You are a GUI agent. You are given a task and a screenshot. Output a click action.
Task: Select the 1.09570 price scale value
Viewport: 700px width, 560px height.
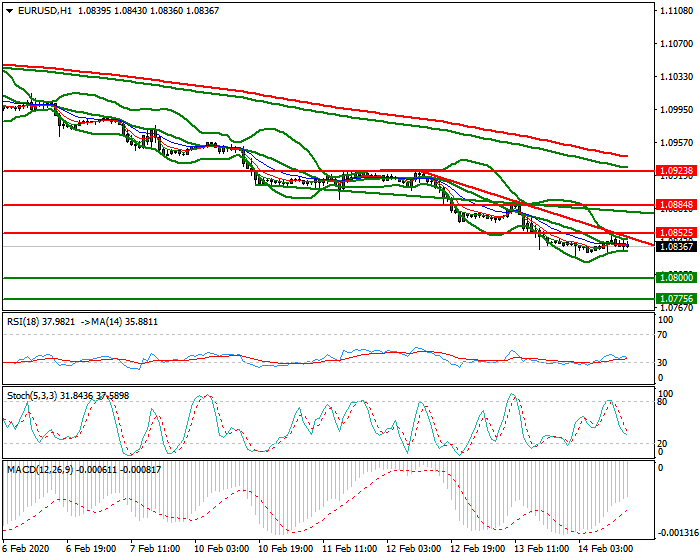(x=677, y=143)
